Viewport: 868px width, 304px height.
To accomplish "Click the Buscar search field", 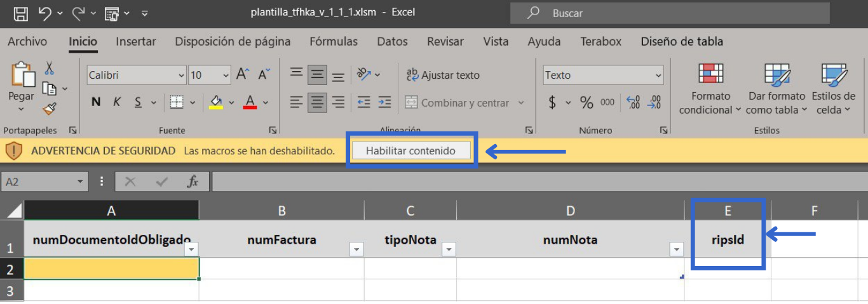I will click(670, 13).
